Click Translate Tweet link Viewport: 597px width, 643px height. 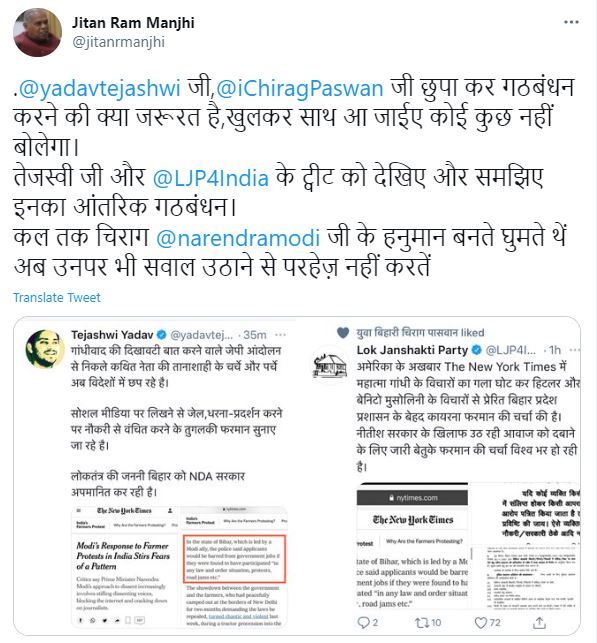click(57, 297)
